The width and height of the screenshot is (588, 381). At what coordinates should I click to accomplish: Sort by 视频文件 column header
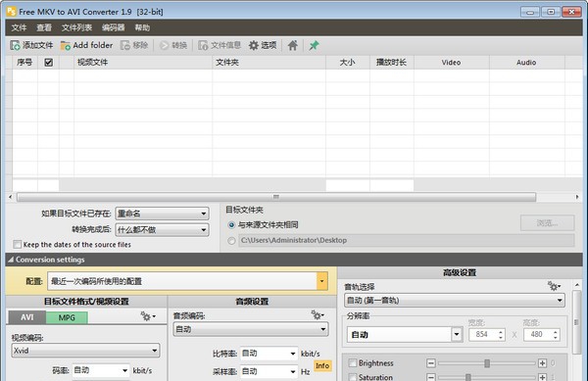[x=143, y=62]
